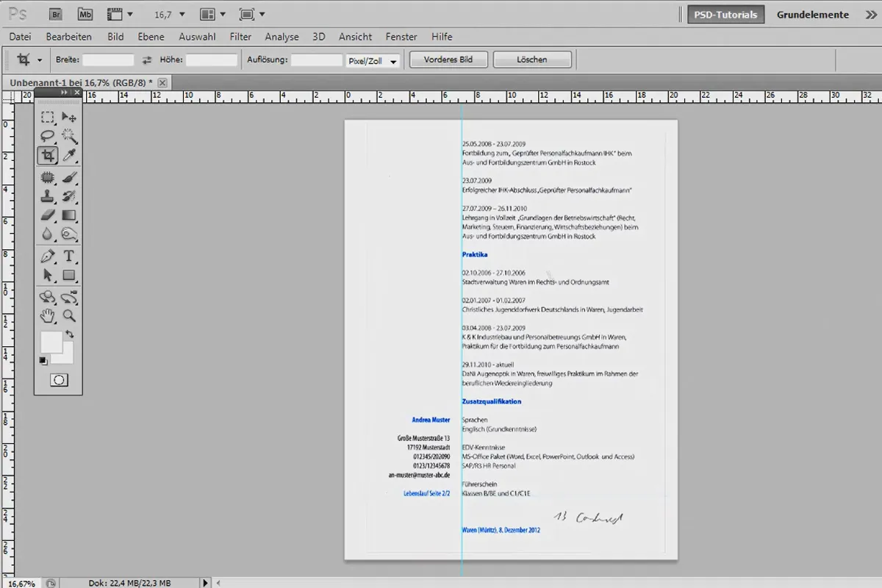
Task: Select the Pen tool
Action: click(x=48, y=257)
